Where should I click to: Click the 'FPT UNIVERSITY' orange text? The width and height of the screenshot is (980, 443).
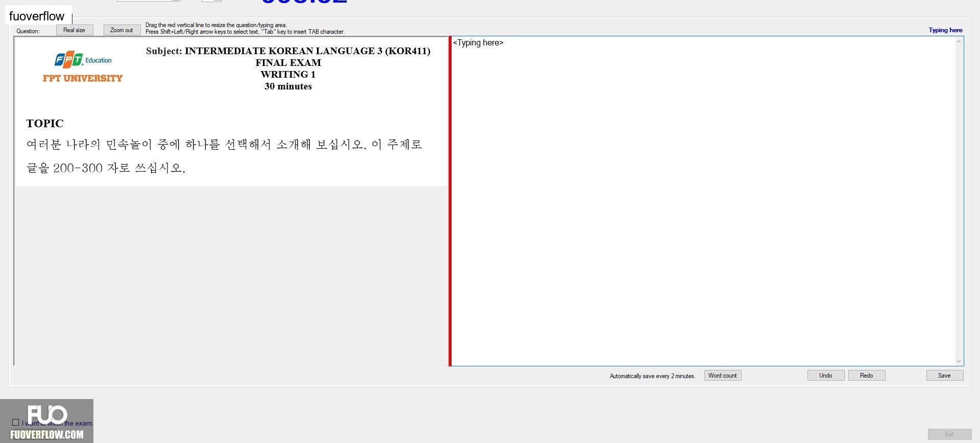(83, 78)
